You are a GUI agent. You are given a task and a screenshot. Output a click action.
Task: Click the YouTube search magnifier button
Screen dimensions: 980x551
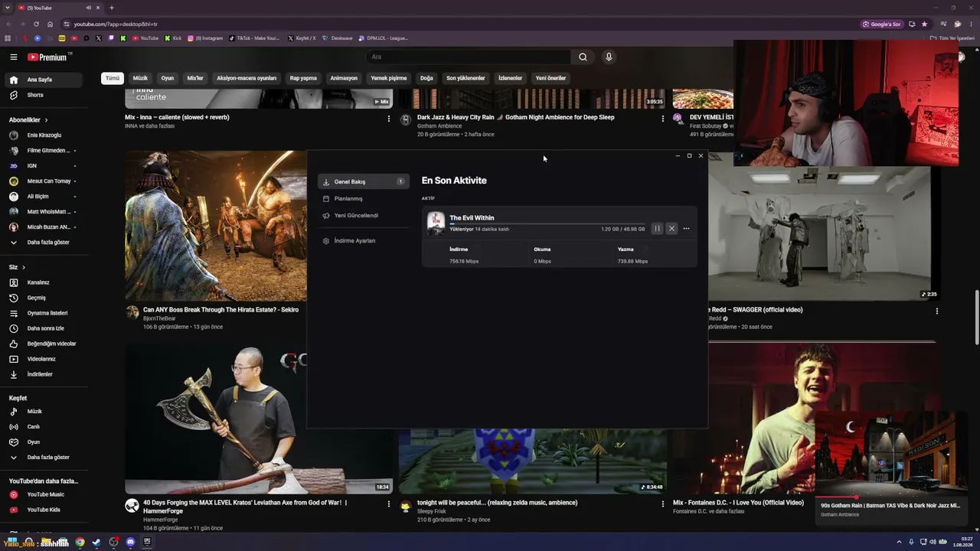tap(583, 57)
